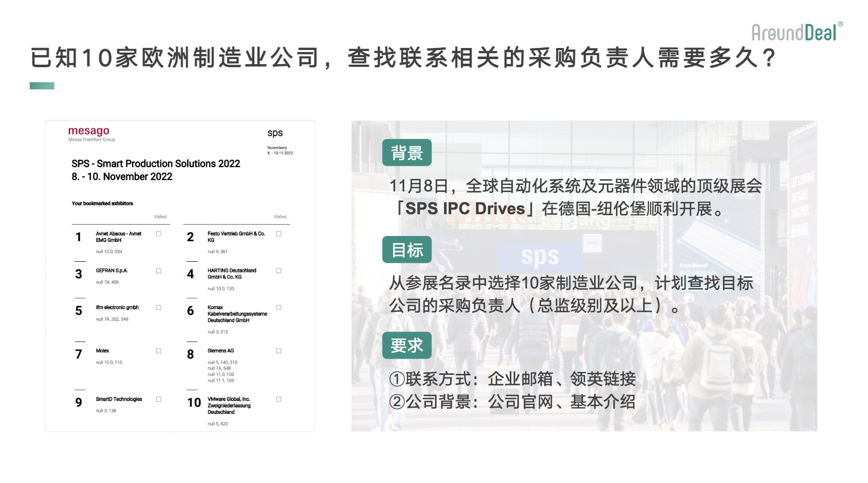
Task: Check the visited box for Komax
Action: [279, 308]
